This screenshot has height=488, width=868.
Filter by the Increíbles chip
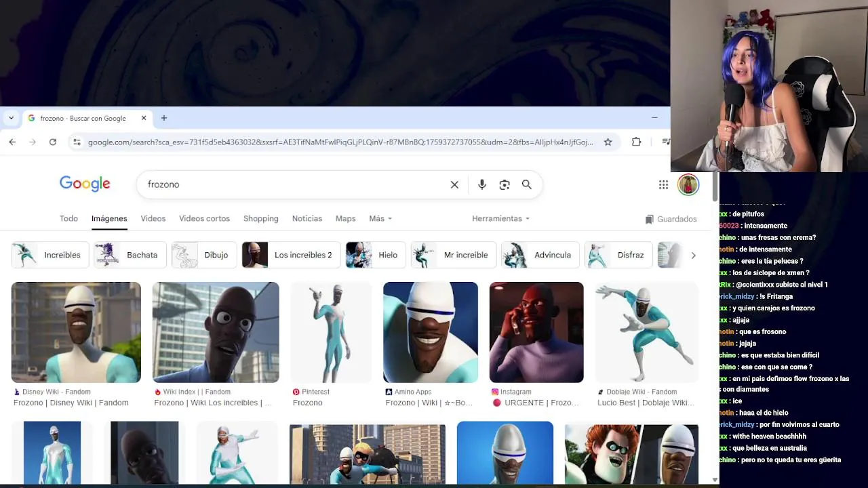click(x=50, y=255)
